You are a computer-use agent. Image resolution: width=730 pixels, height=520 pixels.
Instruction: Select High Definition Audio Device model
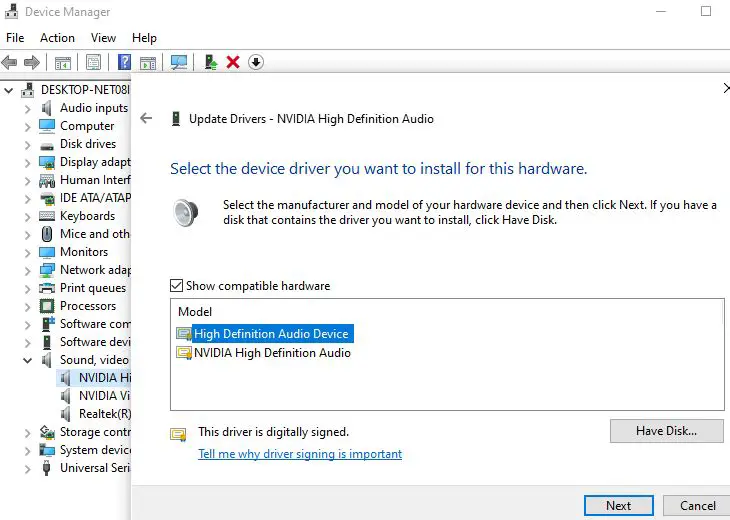271,334
